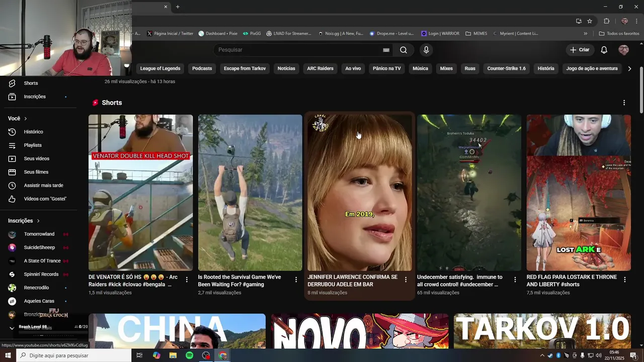Open a new browser tab
Viewport: 644px width, 362px height.
(178, 7)
